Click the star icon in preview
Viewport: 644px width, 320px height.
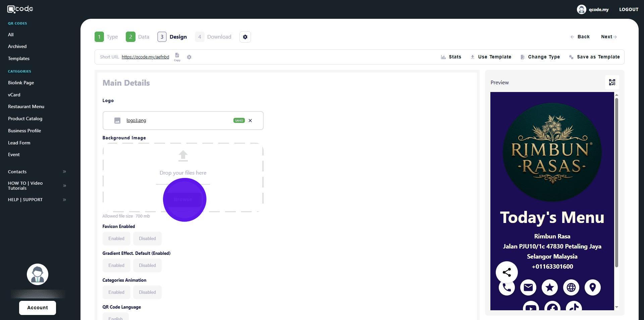pyautogui.click(x=549, y=287)
